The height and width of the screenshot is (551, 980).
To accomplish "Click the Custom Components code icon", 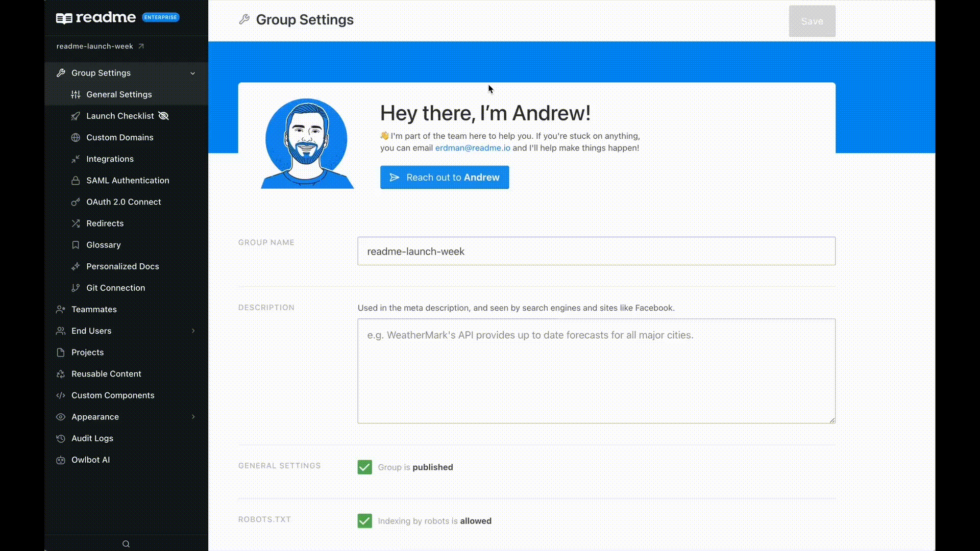I will pos(61,395).
